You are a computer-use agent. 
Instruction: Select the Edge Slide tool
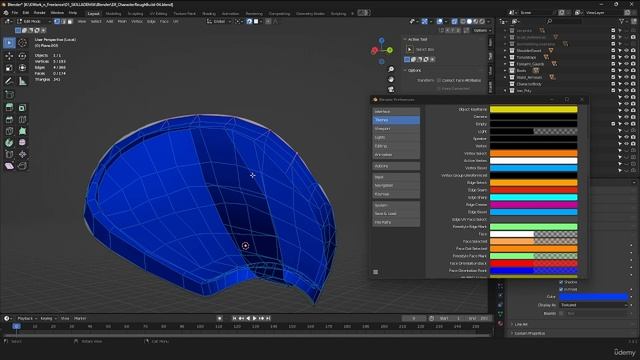[9, 154]
